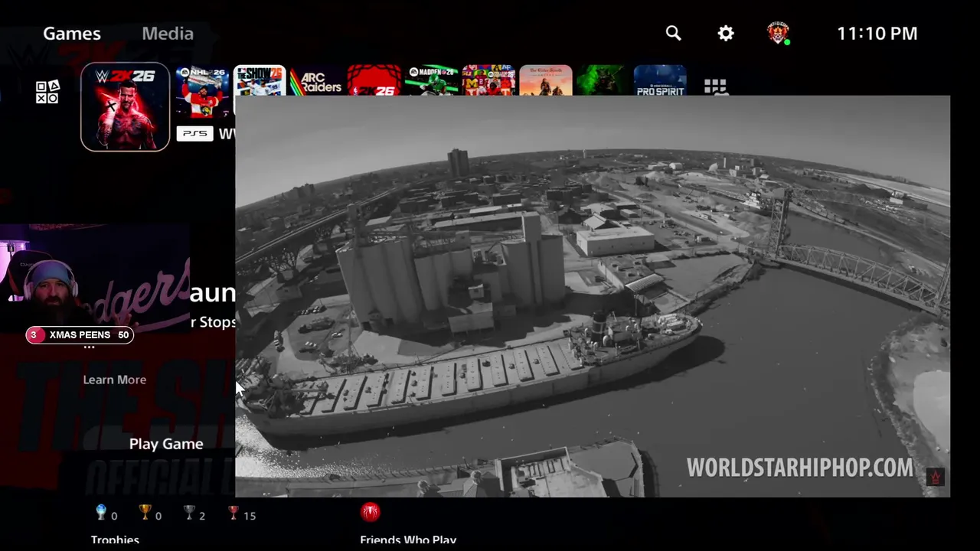Click the gold trophy count icon
Image resolution: width=980 pixels, height=551 pixels.
coord(145,513)
